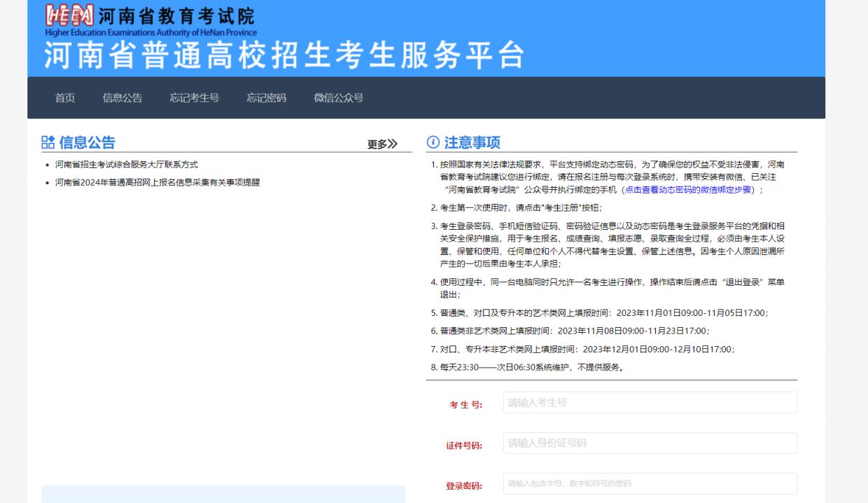Image resolution: width=868 pixels, height=503 pixels.
Task: Open 河南省2024年普通高招网上报名信息采集有关事项提醒 announcement
Action: pos(157,182)
